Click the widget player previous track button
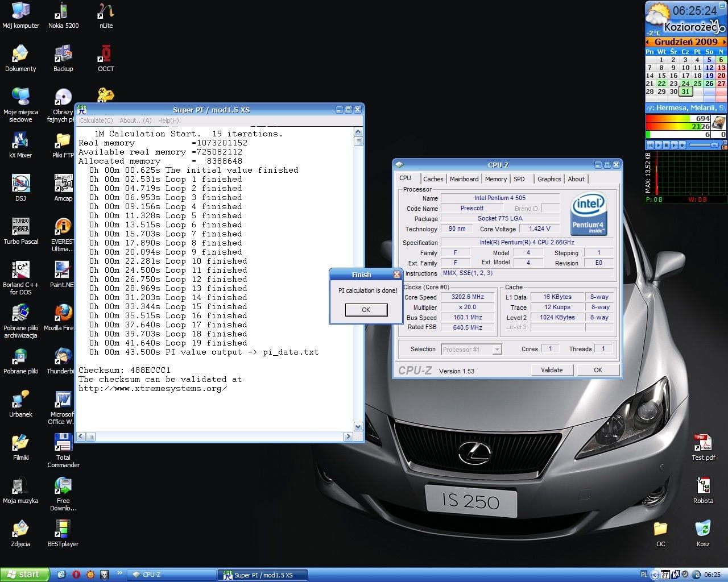Image resolution: width=728 pixels, height=582 pixels. pyautogui.click(x=650, y=145)
